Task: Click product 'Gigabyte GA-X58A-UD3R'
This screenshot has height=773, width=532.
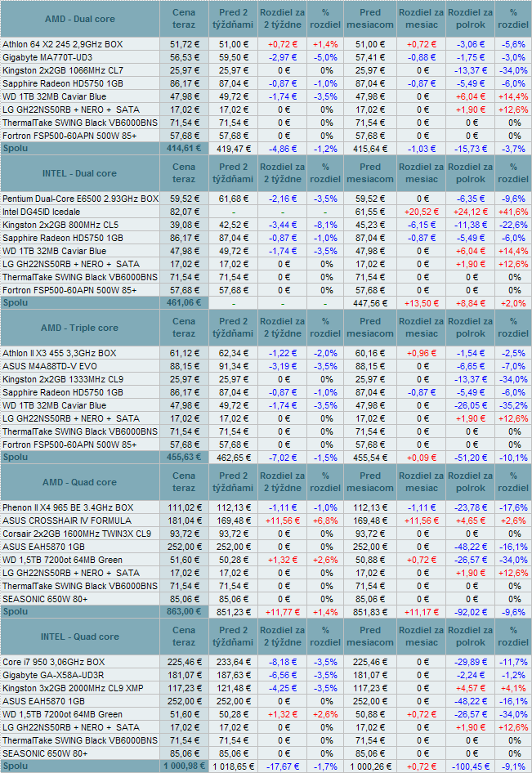Action: [54, 675]
